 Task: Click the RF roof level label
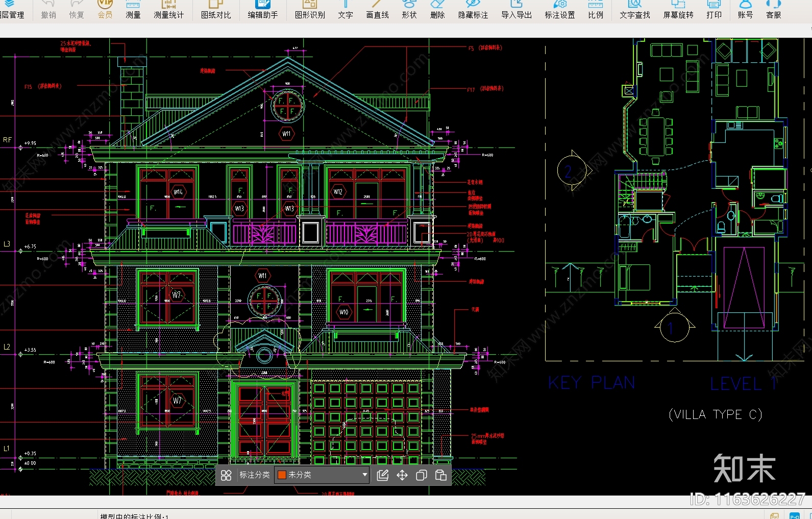point(7,140)
